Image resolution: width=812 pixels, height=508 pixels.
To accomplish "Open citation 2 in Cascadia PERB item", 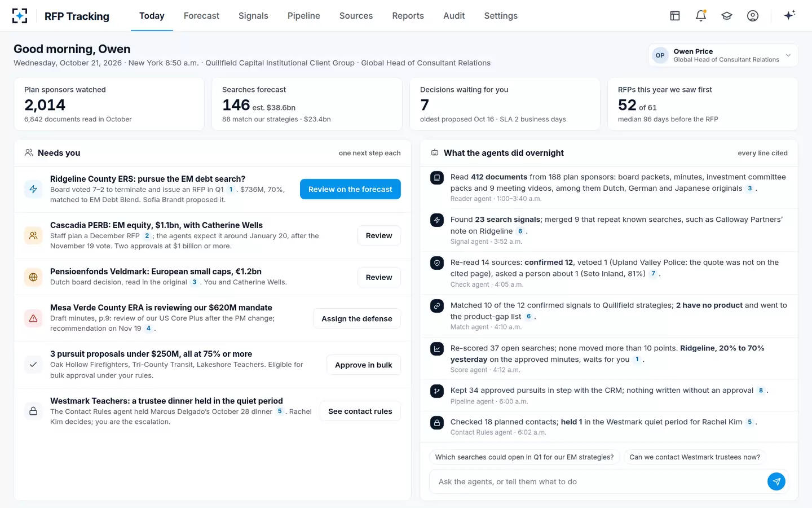I will [x=147, y=236].
